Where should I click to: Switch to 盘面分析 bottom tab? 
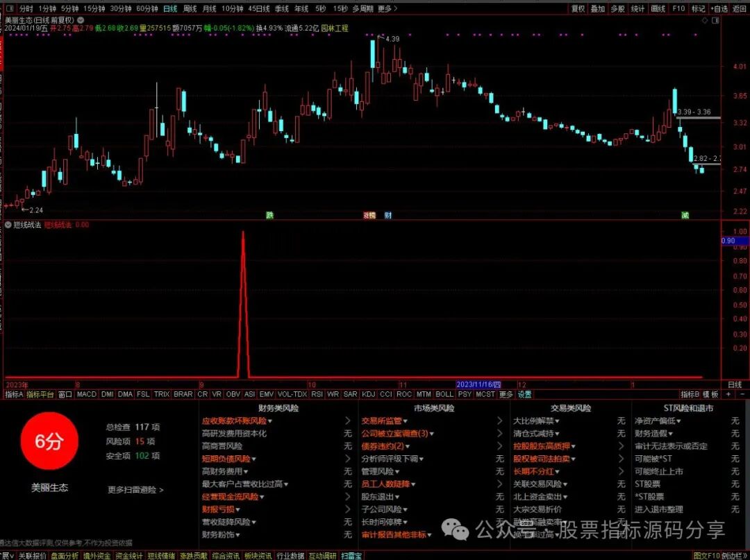pyautogui.click(x=65, y=556)
